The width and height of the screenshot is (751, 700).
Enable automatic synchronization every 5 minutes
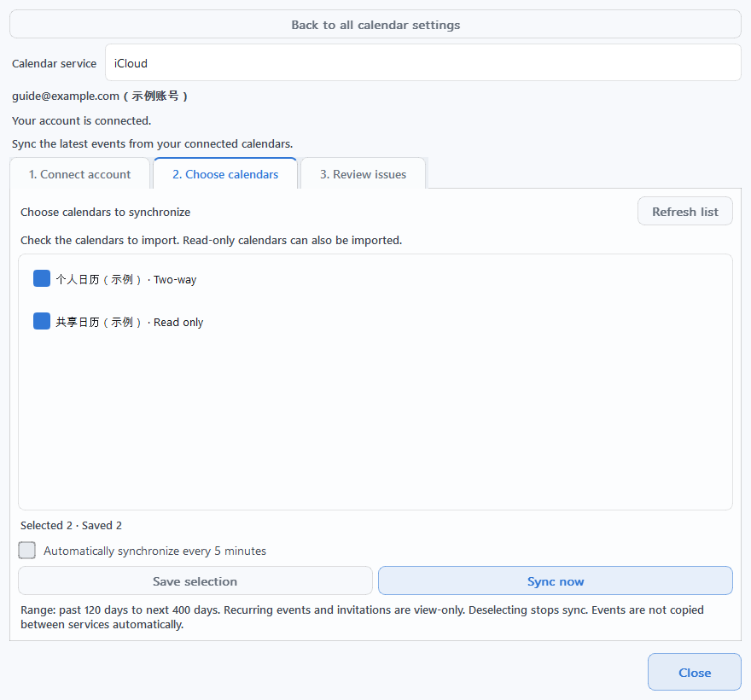[x=26, y=550]
